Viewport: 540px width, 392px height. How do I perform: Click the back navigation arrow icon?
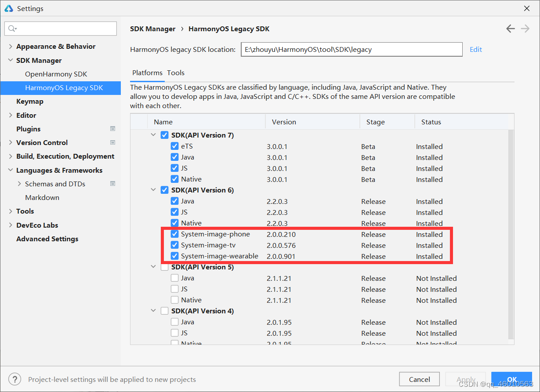coord(510,29)
